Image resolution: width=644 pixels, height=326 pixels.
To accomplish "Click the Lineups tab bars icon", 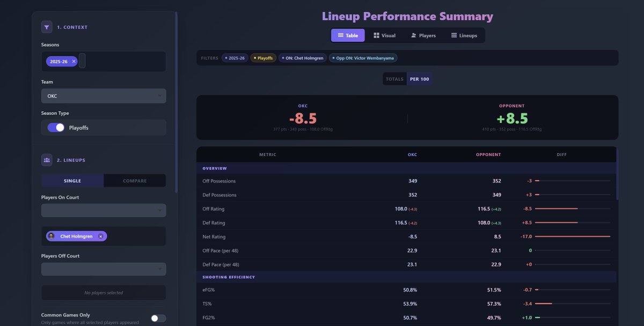I will tap(454, 35).
